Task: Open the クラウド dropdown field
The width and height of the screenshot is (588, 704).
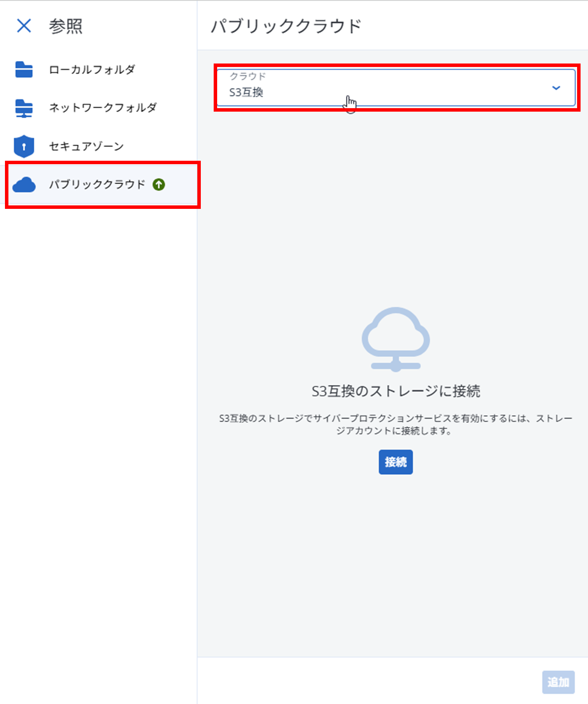Action: [387, 87]
